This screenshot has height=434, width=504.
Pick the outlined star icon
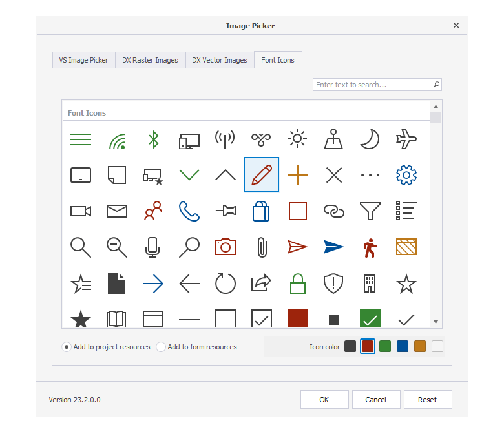pos(406,284)
